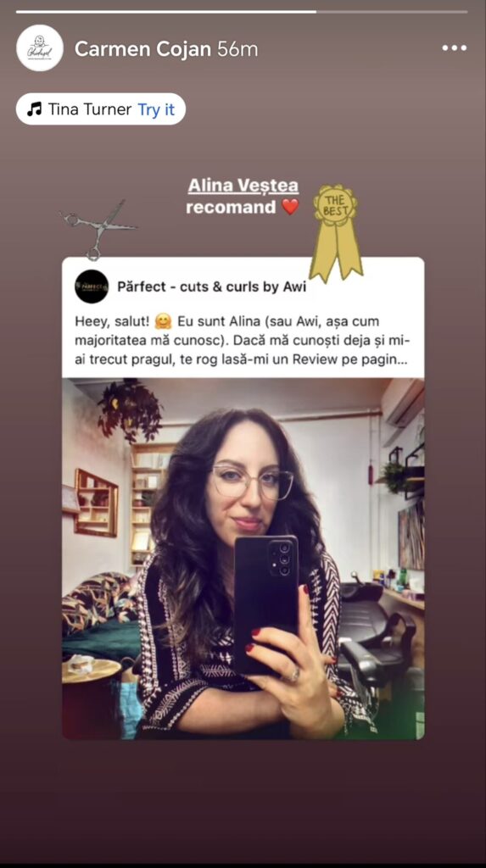Open the three-dot story options menu

point(454,48)
